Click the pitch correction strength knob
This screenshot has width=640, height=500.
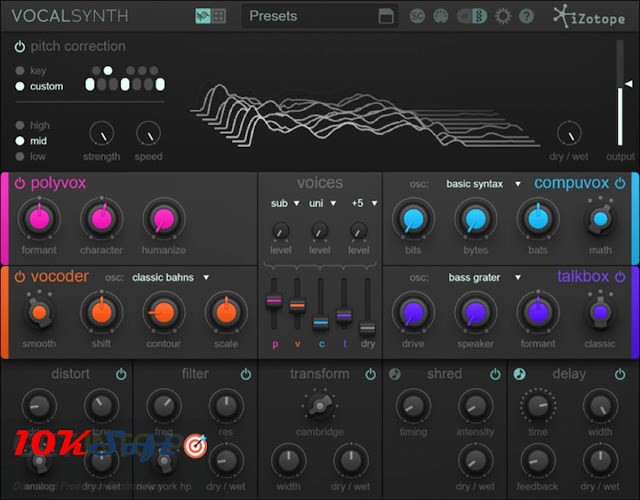(x=102, y=133)
